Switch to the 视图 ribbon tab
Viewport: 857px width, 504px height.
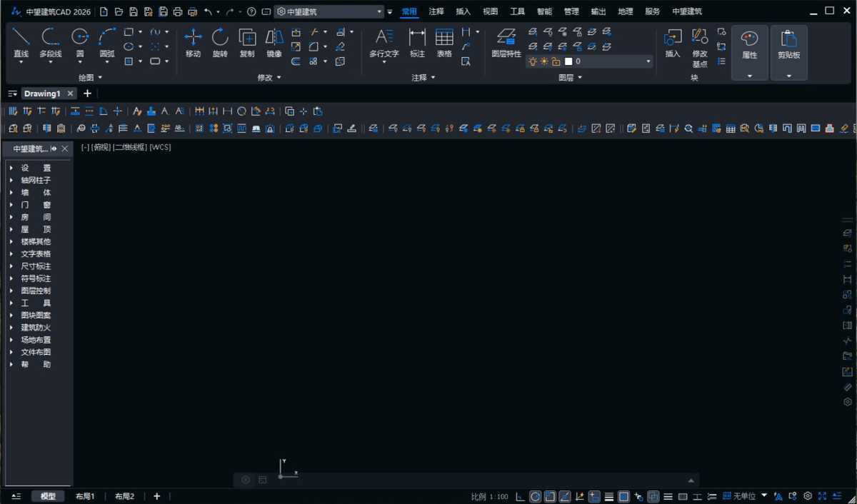click(x=491, y=11)
